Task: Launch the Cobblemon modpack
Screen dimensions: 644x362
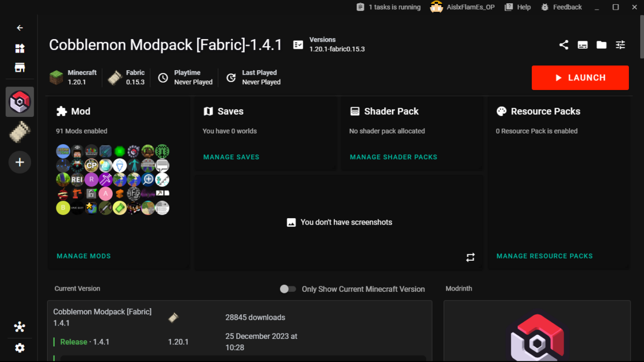Action: (x=580, y=78)
